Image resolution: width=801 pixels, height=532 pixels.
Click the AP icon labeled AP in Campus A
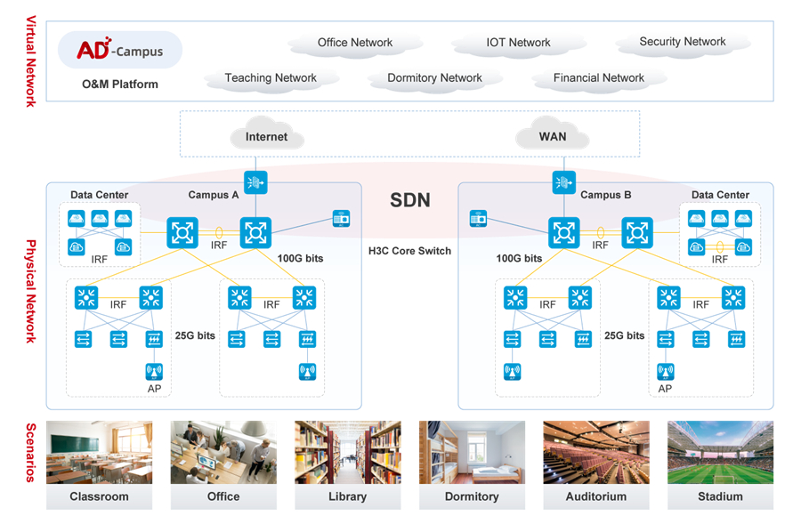[154, 372]
